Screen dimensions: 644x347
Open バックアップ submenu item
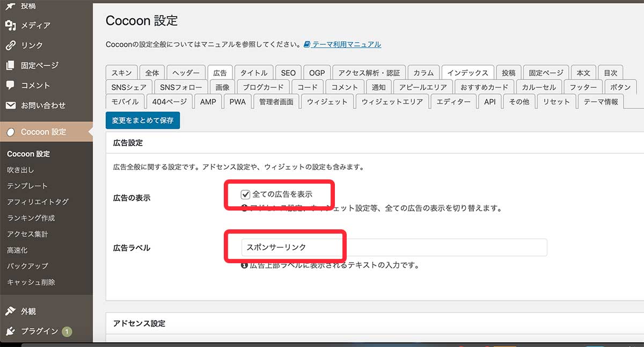(27, 266)
